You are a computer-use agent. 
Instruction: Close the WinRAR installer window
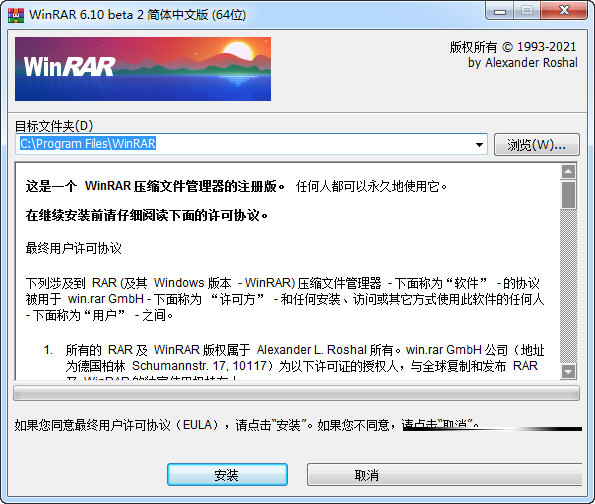point(564,11)
